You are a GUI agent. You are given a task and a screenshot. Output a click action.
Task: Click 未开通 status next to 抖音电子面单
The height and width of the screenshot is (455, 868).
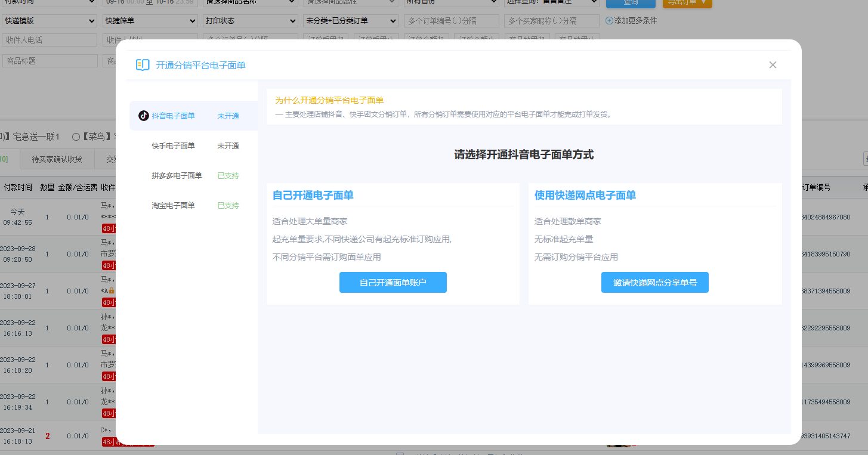[x=228, y=116]
